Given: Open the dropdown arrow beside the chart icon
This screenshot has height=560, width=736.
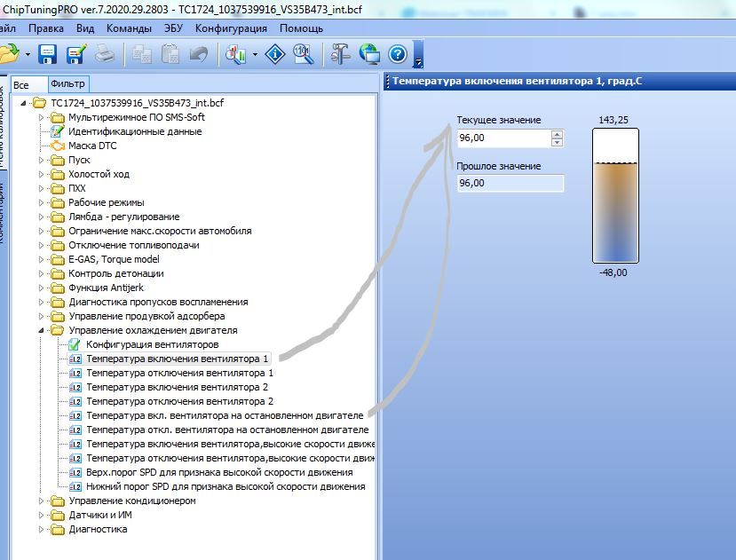Looking at the screenshot, I should tap(255, 54).
